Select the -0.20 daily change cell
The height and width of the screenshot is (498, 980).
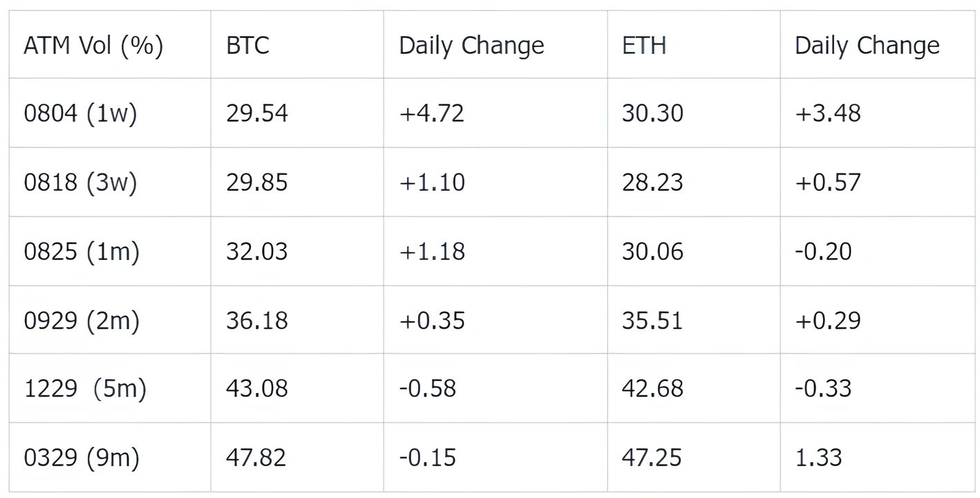[823, 252]
